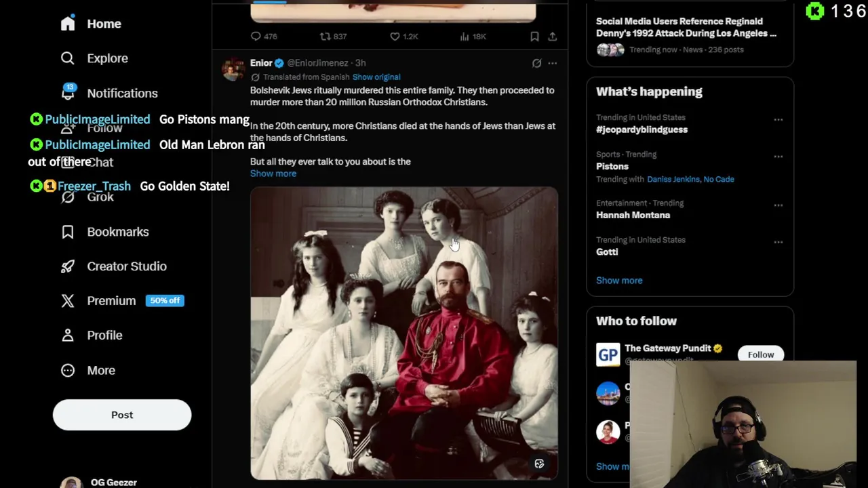Open @EniorJimenez handle link
The image size is (868, 488).
(x=317, y=63)
